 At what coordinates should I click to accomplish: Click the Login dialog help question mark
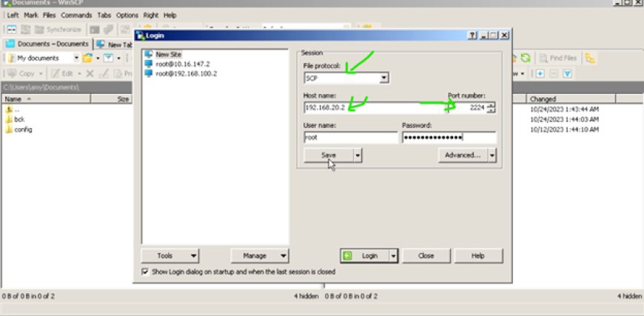click(473, 36)
